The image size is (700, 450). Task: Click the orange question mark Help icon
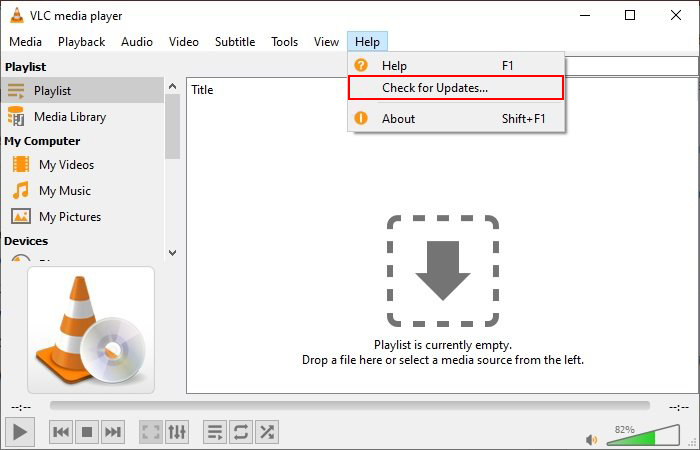[361, 66]
